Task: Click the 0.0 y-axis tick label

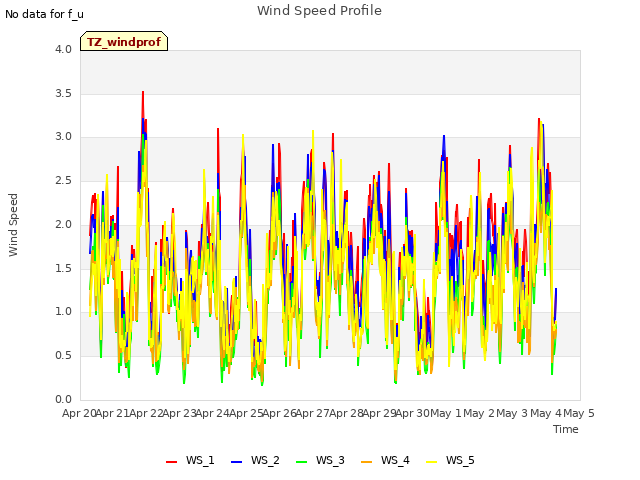Action: 63,399
